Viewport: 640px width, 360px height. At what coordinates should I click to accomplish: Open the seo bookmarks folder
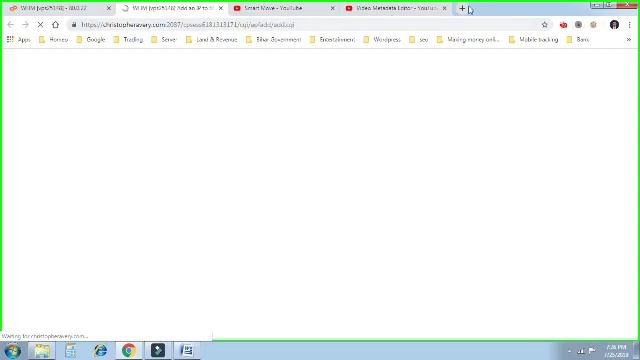pos(419,40)
